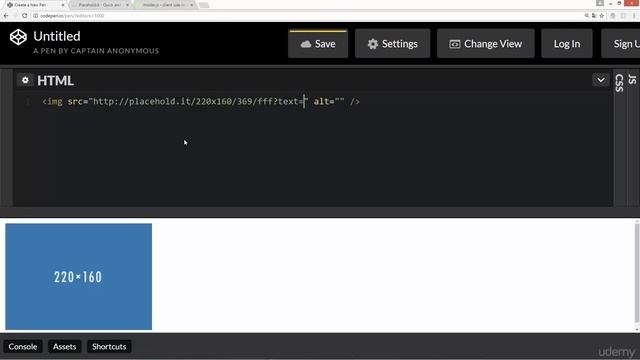Click the translate icon in address bar
Viewport: 640px width, 360px height.
point(594,16)
